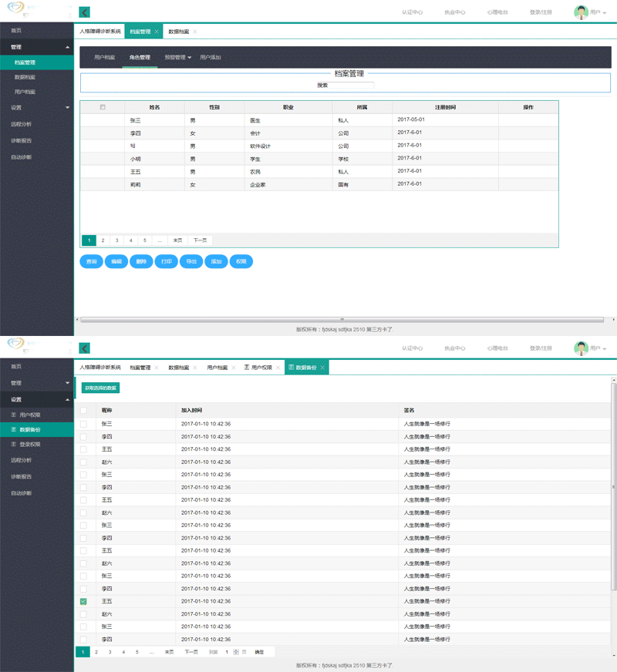Click the horizontal scrollbar below the blue buttons
Image resolution: width=617 pixels, height=672 pixels.
pos(342,319)
